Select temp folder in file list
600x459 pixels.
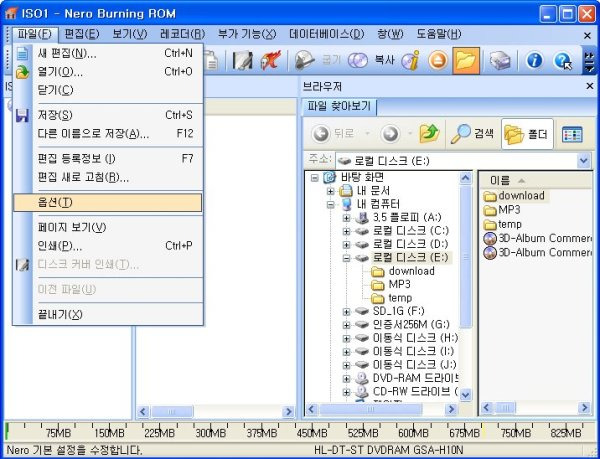pos(502,224)
